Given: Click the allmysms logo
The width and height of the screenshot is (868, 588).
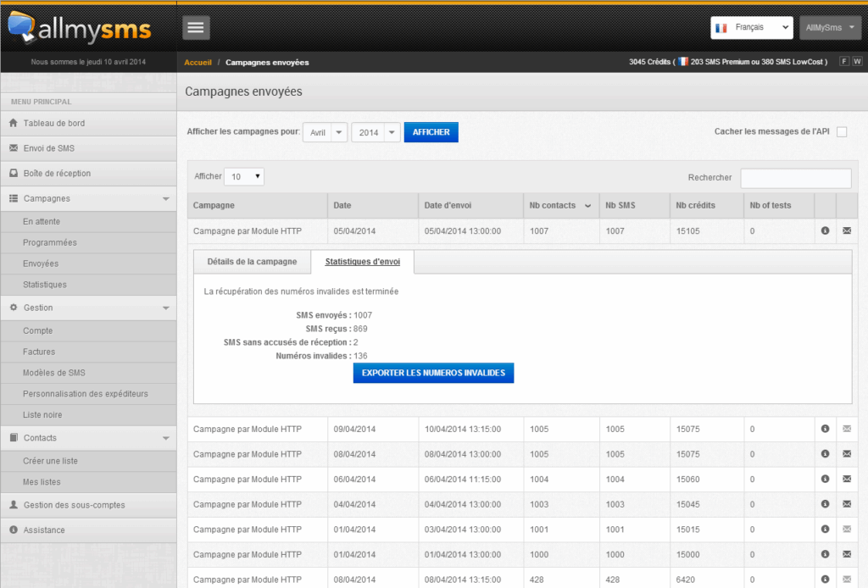Looking at the screenshot, I should (x=80, y=28).
